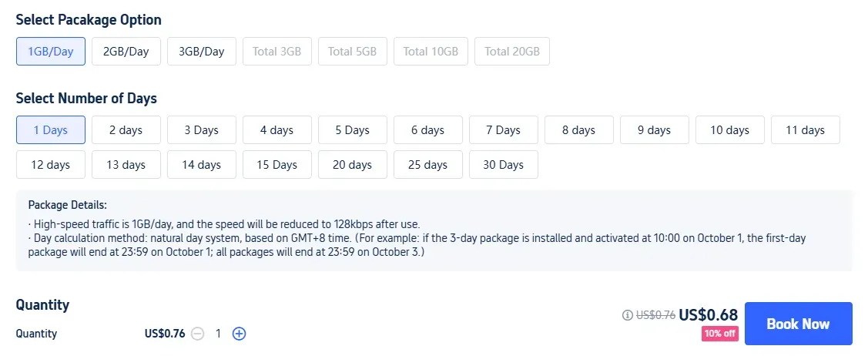Increase quantity with the plus icon
This screenshot has width=868, height=356.
240,334
